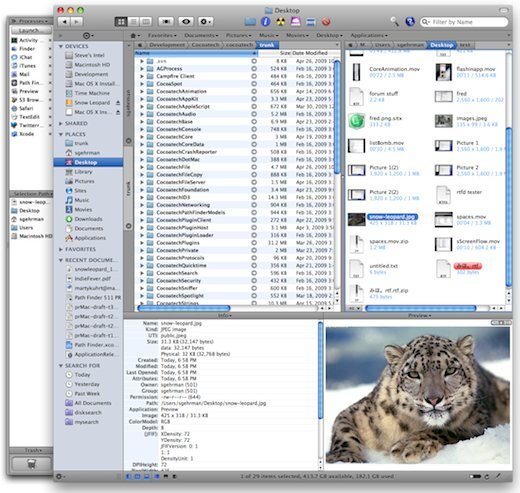
Task: Click the Filter by Name search field
Action: 464,22
